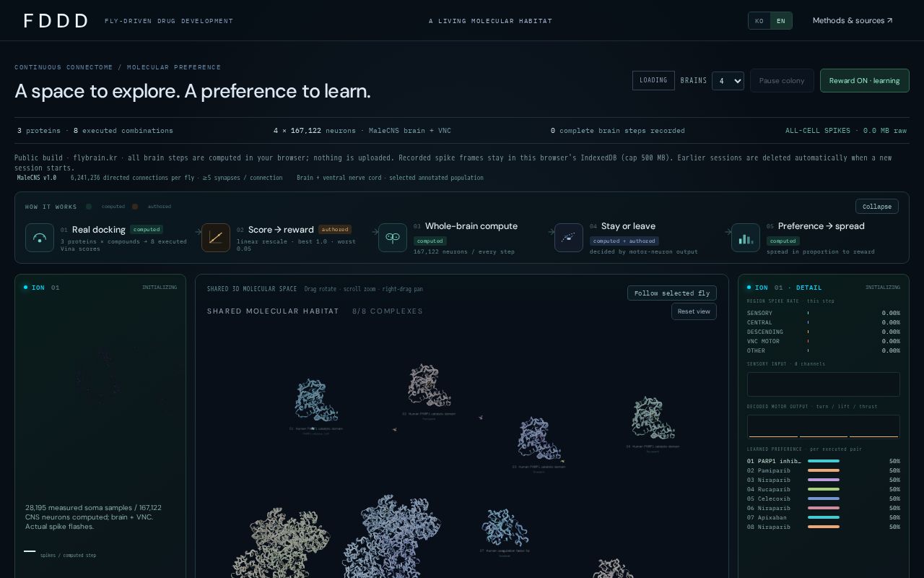Select the 01 Human PARP1 protein structure

point(316,400)
